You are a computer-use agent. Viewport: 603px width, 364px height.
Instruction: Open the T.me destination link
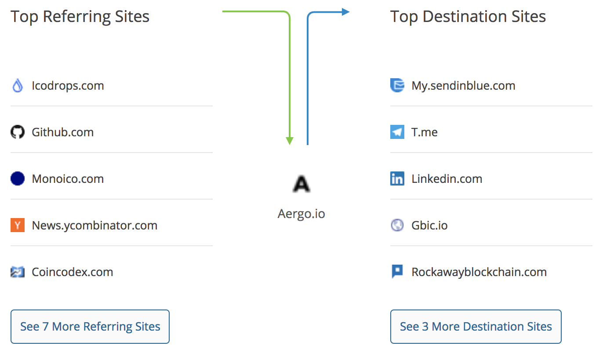425,132
